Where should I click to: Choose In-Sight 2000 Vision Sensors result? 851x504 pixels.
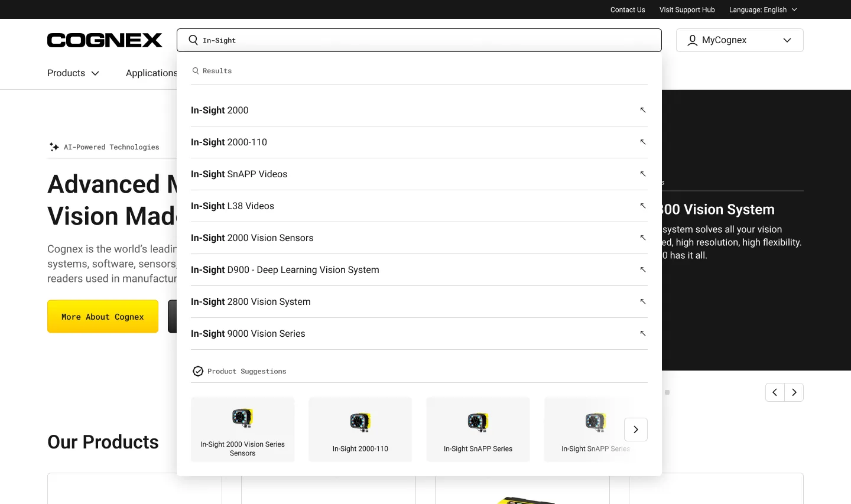419,238
